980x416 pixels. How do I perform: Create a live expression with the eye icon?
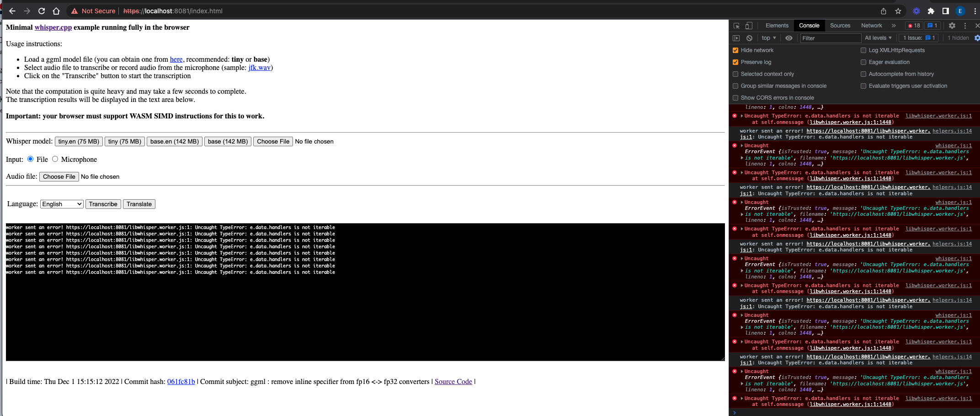click(789, 38)
